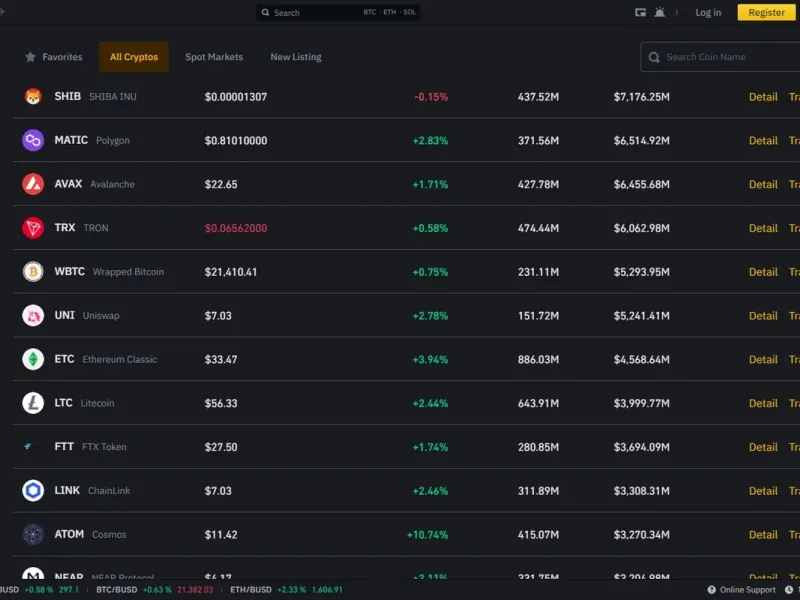Open the Favorites star tab

tap(54, 57)
